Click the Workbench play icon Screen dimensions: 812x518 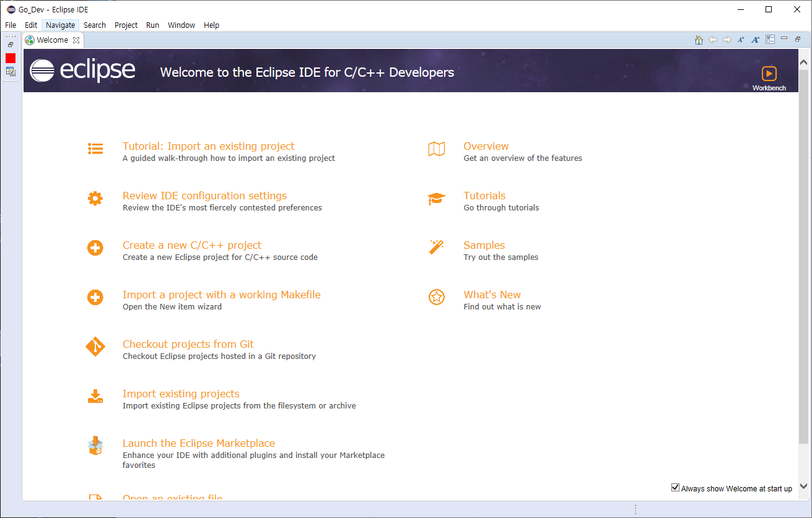pyautogui.click(x=769, y=74)
